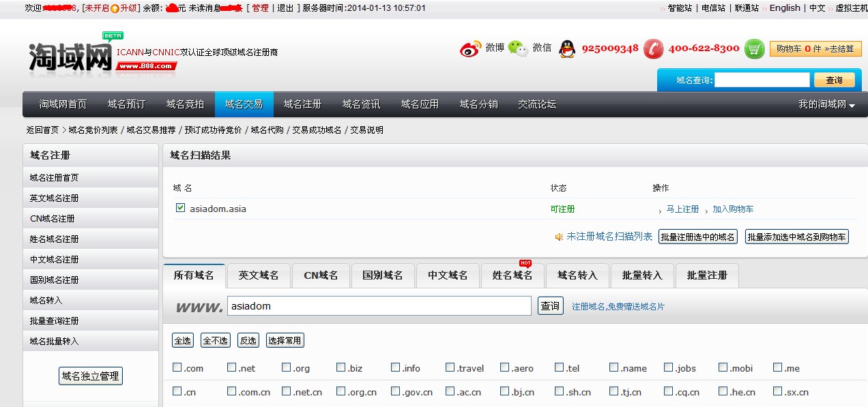Expand the 我的淘域网 dropdown menu
Image resolution: width=868 pixels, height=407 pixels.
(x=826, y=104)
